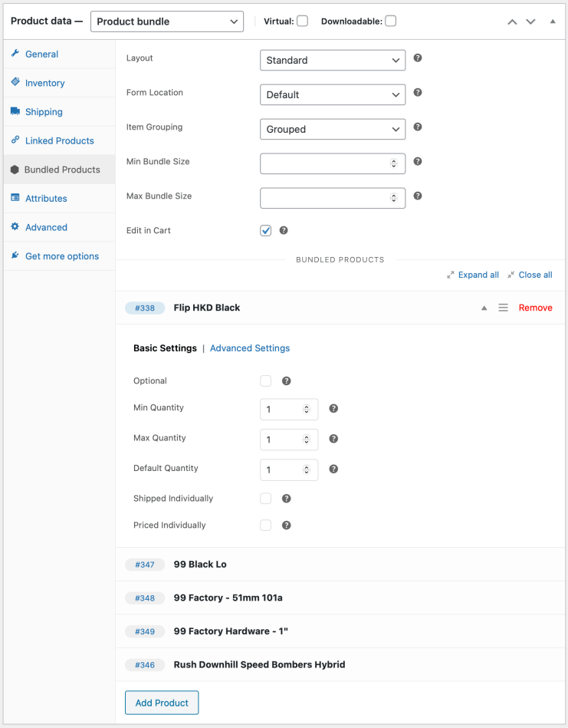568x728 pixels.
Task: Click the Add Product button
Action: click(x=162, y=703)
